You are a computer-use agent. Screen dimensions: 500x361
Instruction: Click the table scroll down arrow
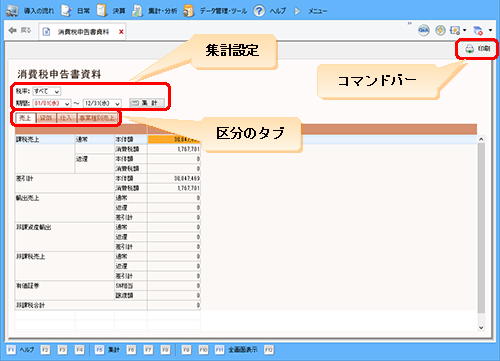click(481, 328)
